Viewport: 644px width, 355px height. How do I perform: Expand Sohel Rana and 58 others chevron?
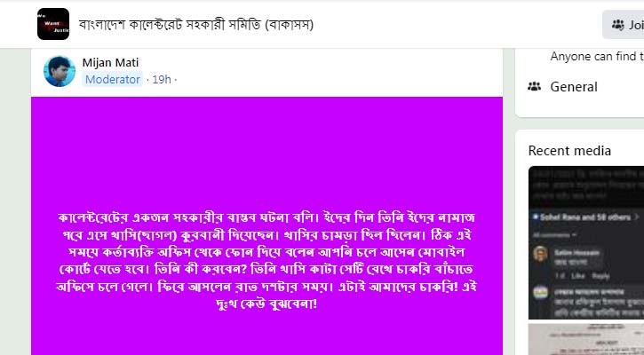(637, 217)
